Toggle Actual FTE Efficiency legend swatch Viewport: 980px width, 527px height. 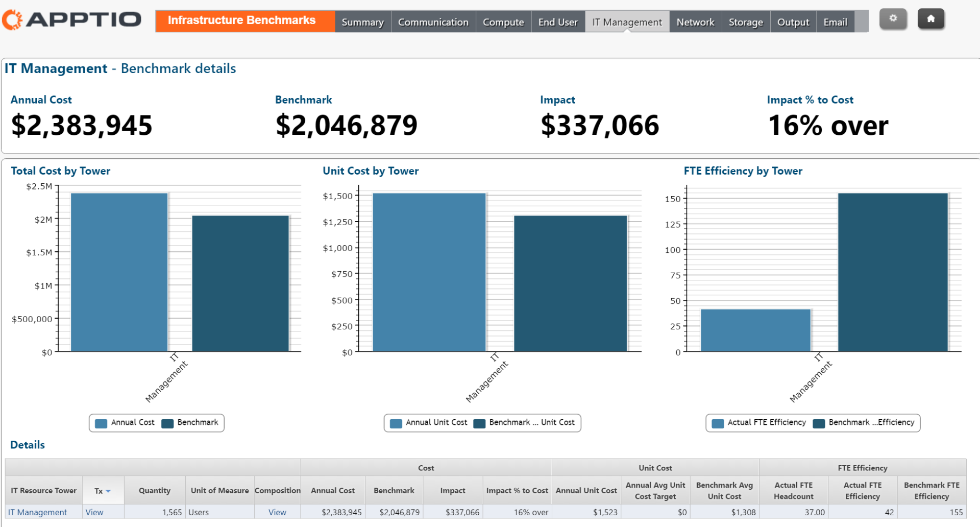(x=718, y=423)
